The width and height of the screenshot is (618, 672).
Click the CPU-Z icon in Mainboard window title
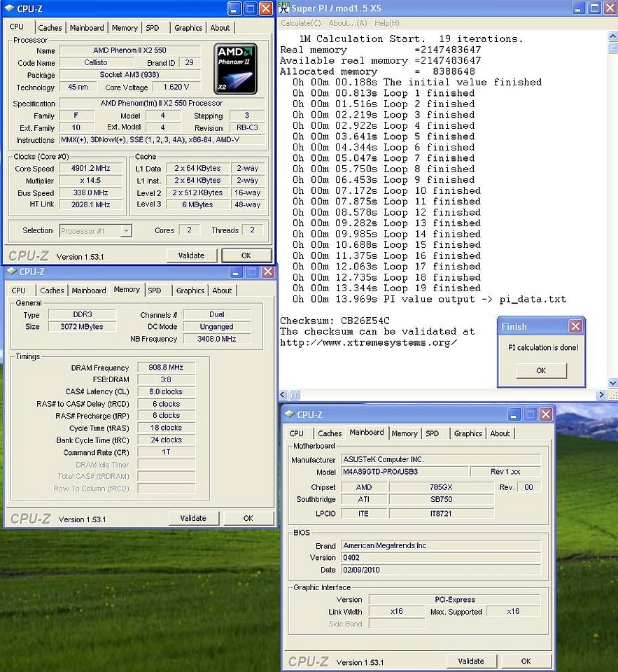[288, 414]
